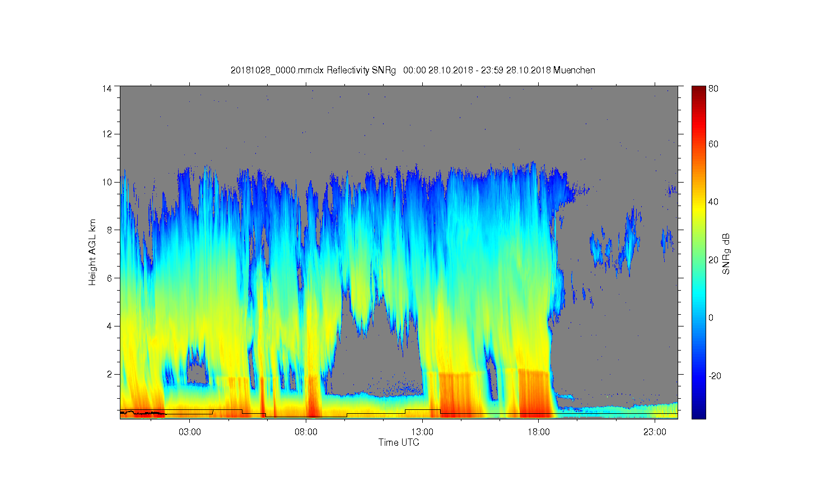Click the height tick label 4
840x504 pixels.
tap(109, 326)
